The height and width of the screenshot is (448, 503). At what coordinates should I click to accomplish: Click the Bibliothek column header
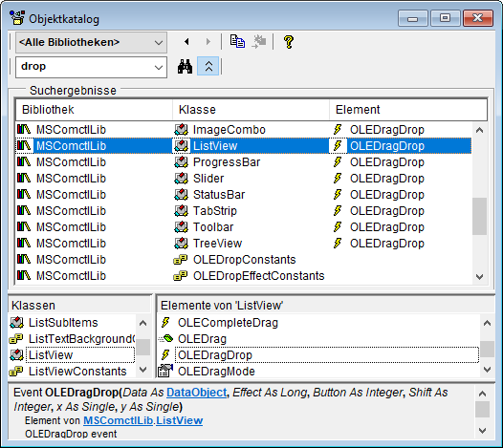coord(94,110)
